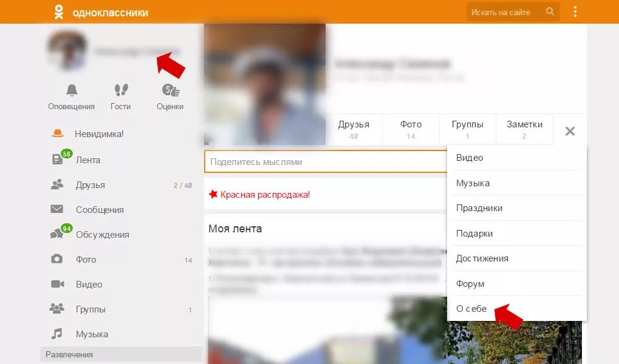Close the expanded profile menu with X

click(570, 131)
